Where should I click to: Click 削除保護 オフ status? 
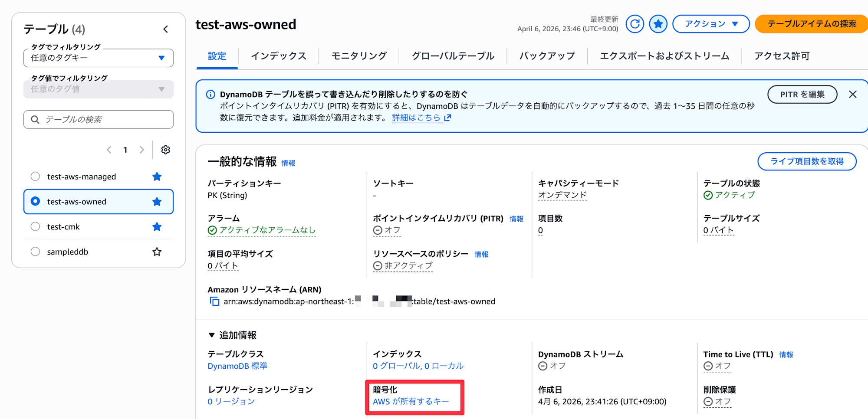[x=717, y=402]
